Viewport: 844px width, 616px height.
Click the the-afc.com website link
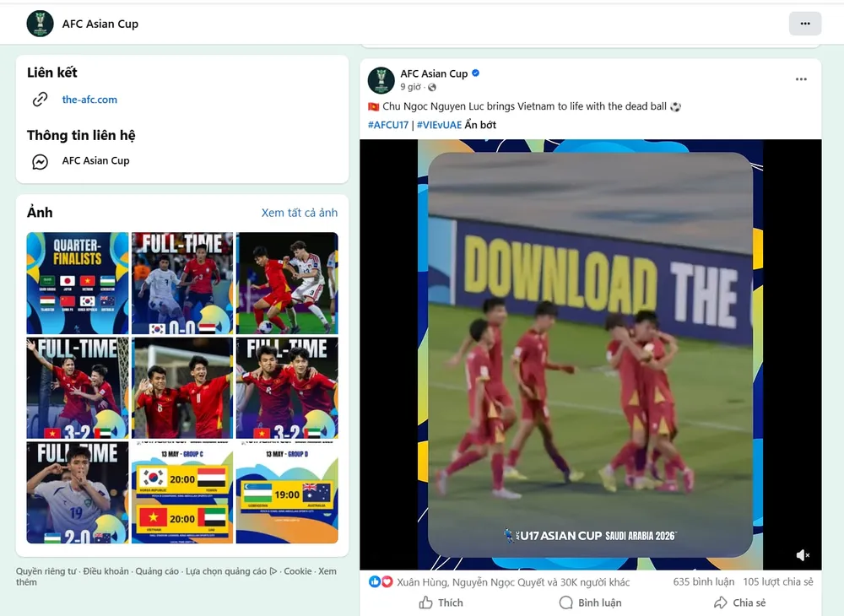89,100
